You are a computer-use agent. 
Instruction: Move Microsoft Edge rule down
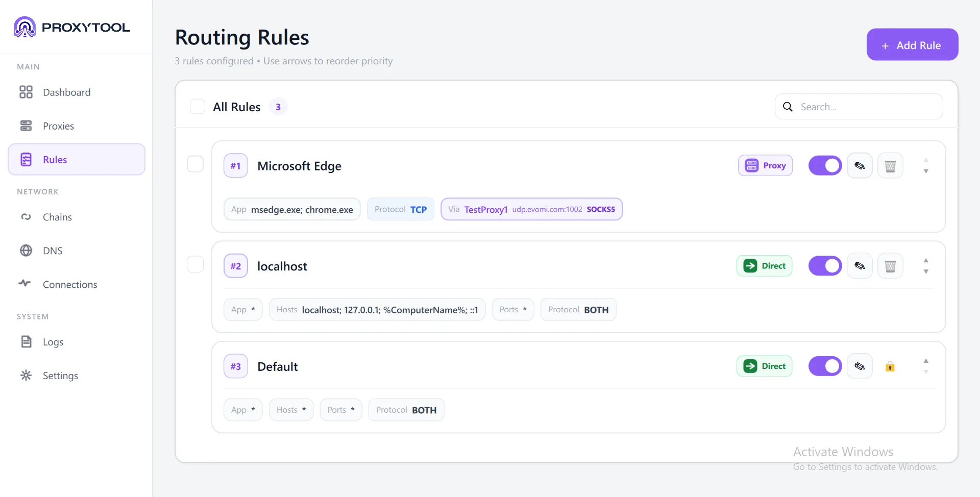click(926, 171)
